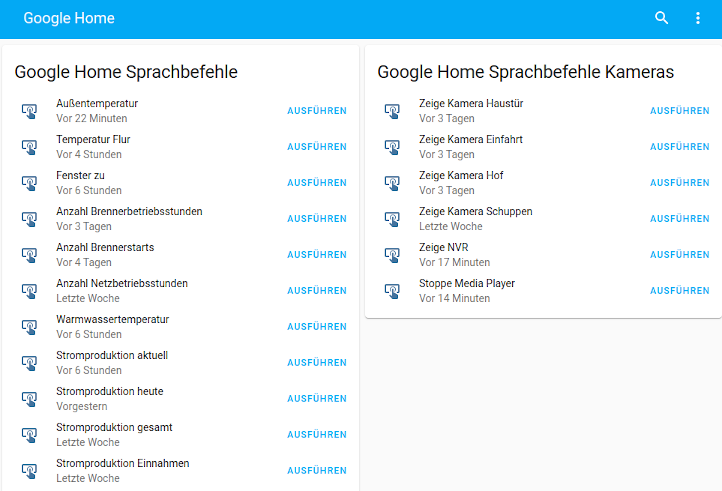Trigger Ausführen for Zeige Kamera Hof
This screenshot has height=491, width=722.
click(x=680, y=183)
